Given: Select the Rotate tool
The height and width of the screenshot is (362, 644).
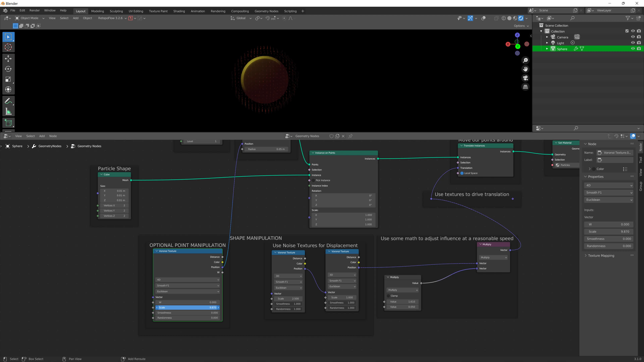Looking at the screenshot, I should pyautogui.click(x=8, y=69).
